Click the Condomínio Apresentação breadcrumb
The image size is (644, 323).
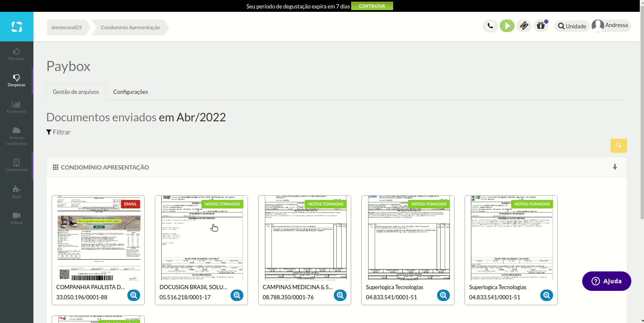130,27
